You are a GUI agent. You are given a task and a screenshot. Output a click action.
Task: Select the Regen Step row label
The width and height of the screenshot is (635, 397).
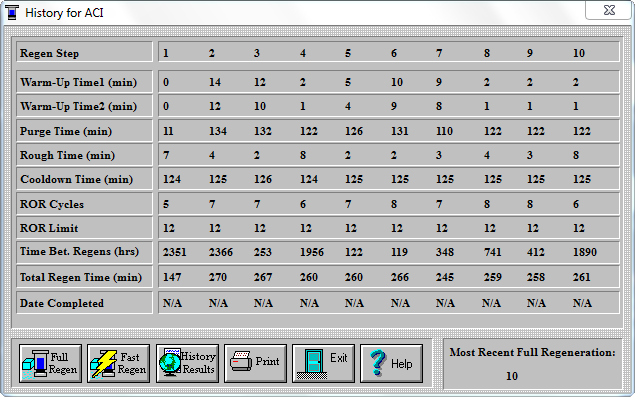(49, 53)
